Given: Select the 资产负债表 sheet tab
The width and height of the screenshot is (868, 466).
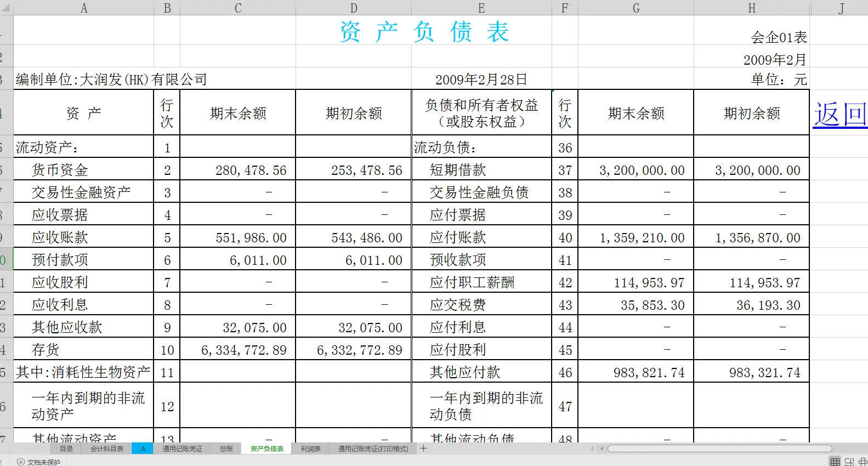Looking at the screenshot, I should [x=267, y=448].
